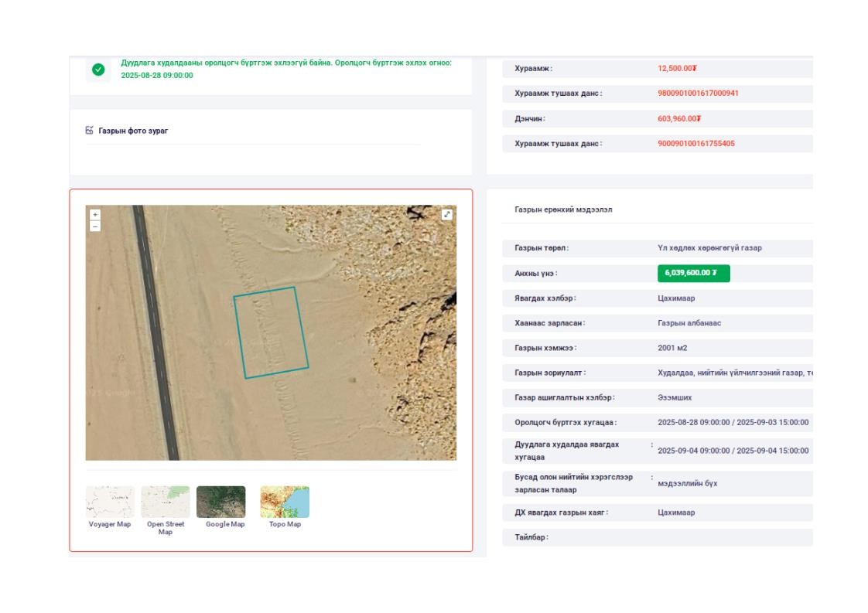Expand the map to fullscreen

tap(447, 215)
